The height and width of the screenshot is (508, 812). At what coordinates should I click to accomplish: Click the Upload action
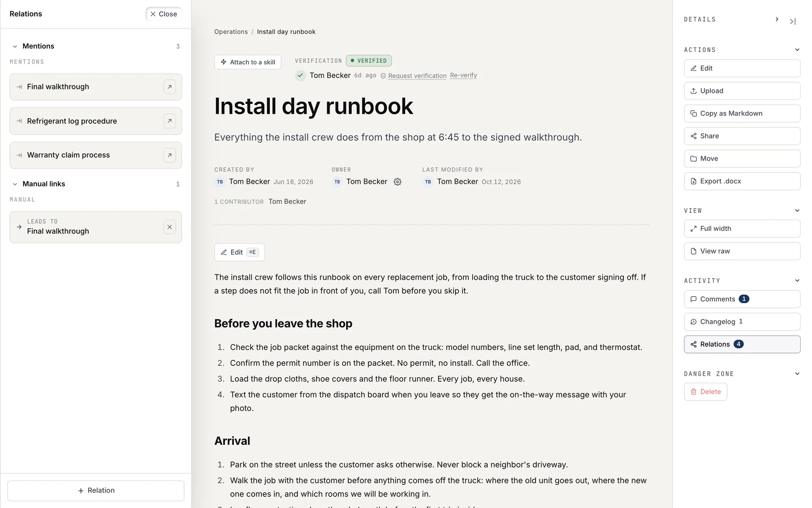(742, 91)
